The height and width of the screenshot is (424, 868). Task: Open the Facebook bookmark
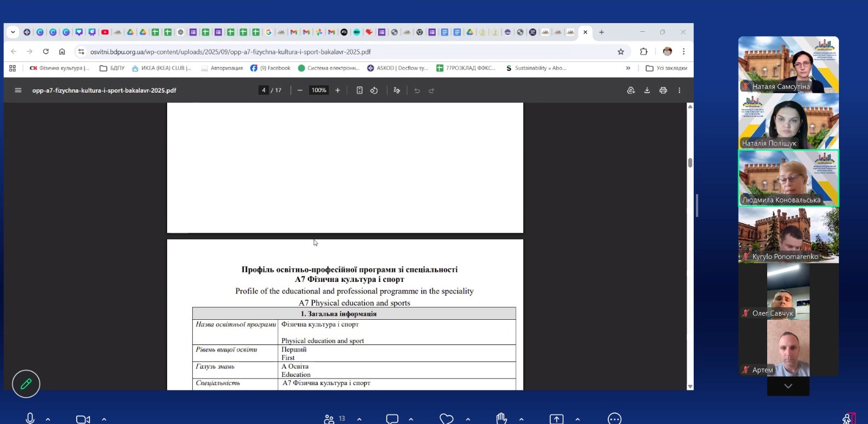[x=271, y=68]
